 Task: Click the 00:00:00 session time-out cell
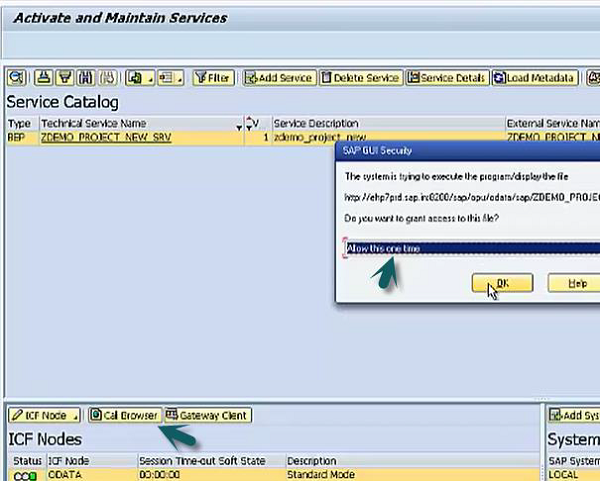tap(212, 474)
